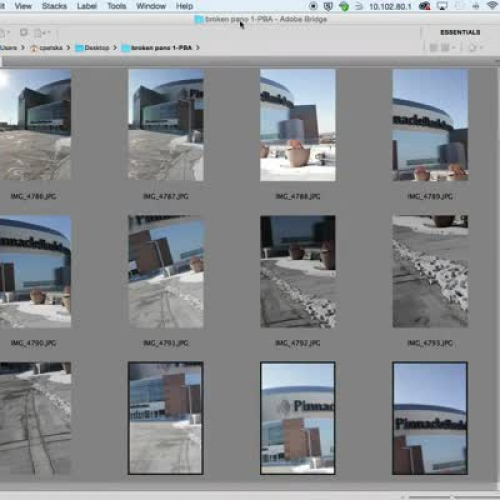The image size is (500, 500).
Task: Open the Stacks menu
Action: click(x=54, y=6)
